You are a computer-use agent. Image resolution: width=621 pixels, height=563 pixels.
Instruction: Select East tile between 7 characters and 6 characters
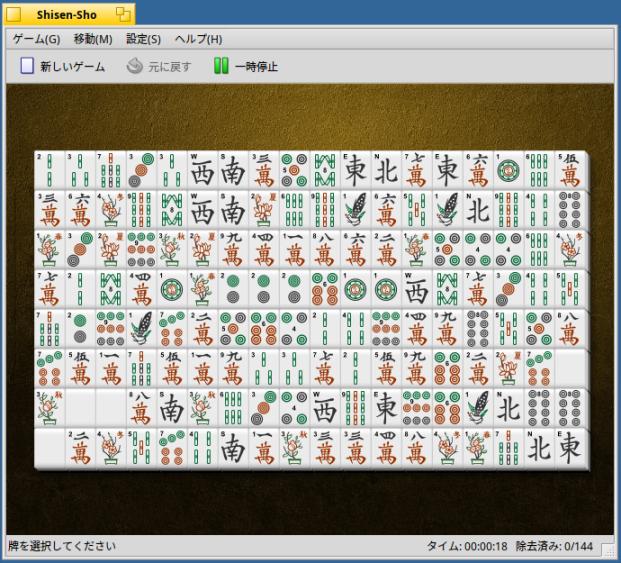tap(448, 170)
